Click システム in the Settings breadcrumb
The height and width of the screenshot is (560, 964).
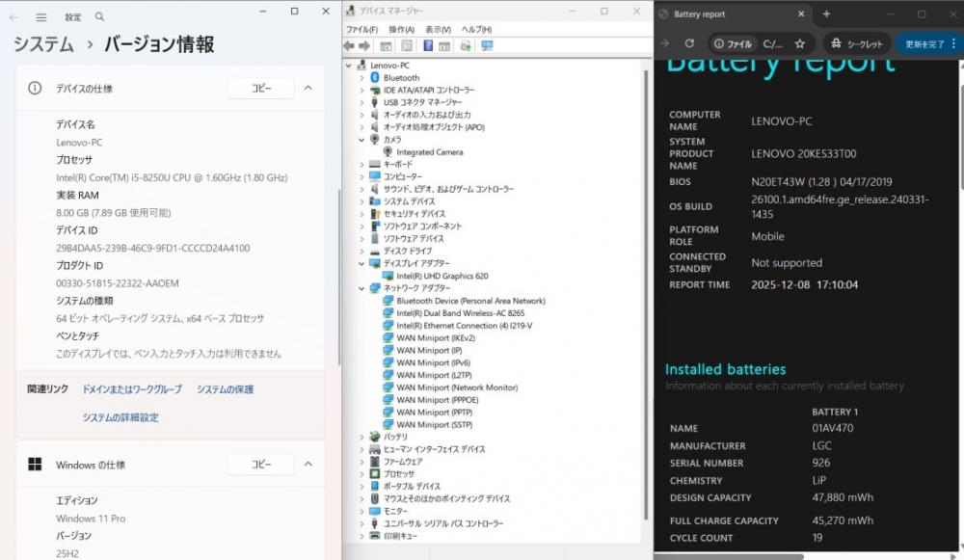[x=43, y=44]
